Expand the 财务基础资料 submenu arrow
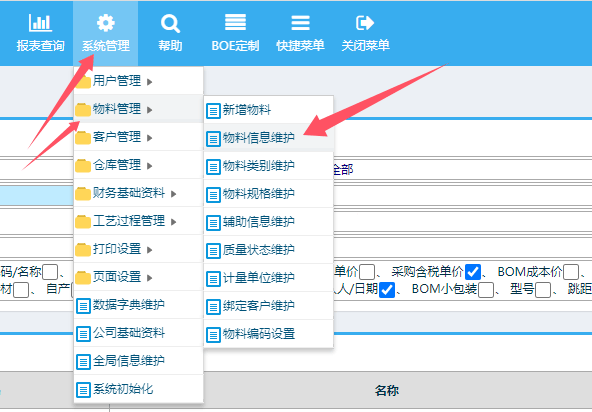592x412 pixels. [174, 194]
